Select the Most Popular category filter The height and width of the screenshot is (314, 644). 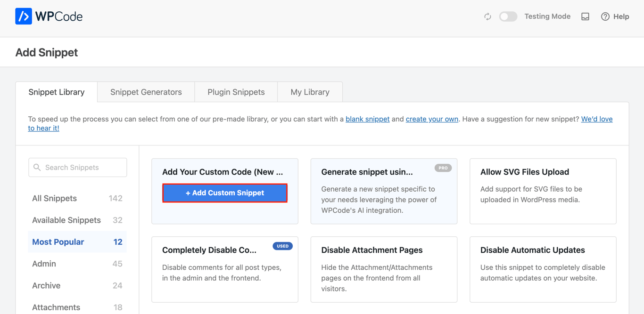click(x=58, y=242)
